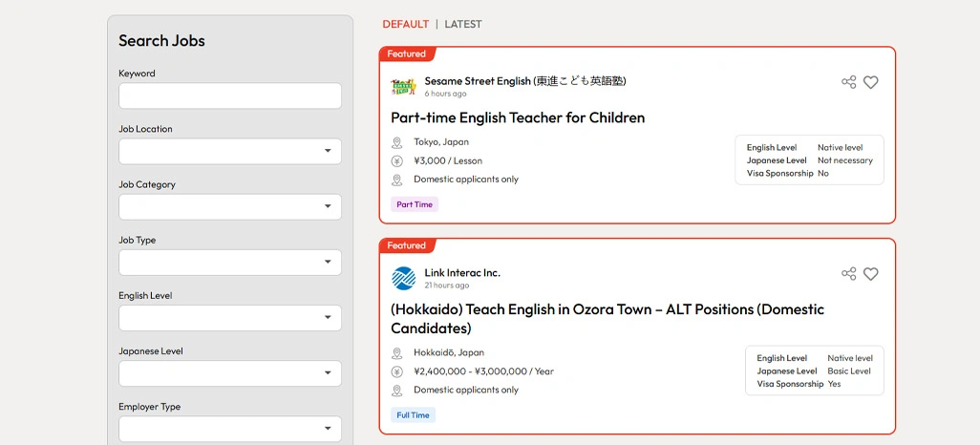Click the Sesame Street English company logo

pos(403,86)
